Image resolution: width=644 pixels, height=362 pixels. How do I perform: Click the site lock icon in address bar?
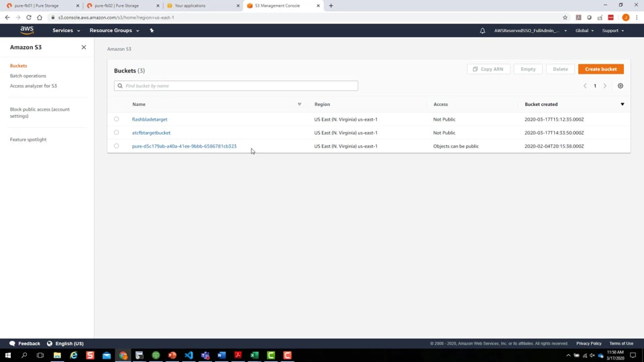click(52, 17)
